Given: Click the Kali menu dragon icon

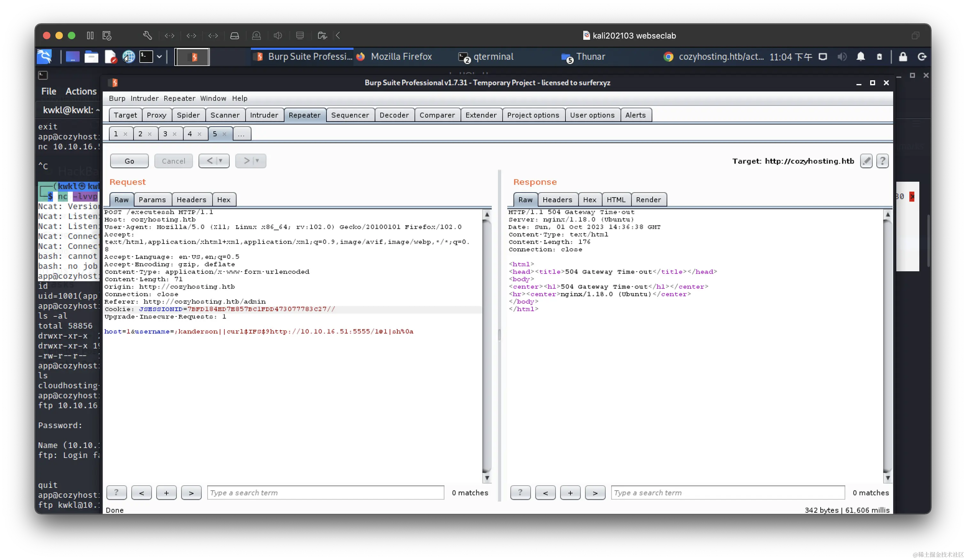Looking at the screenshot, I should (x=44, y=57).
